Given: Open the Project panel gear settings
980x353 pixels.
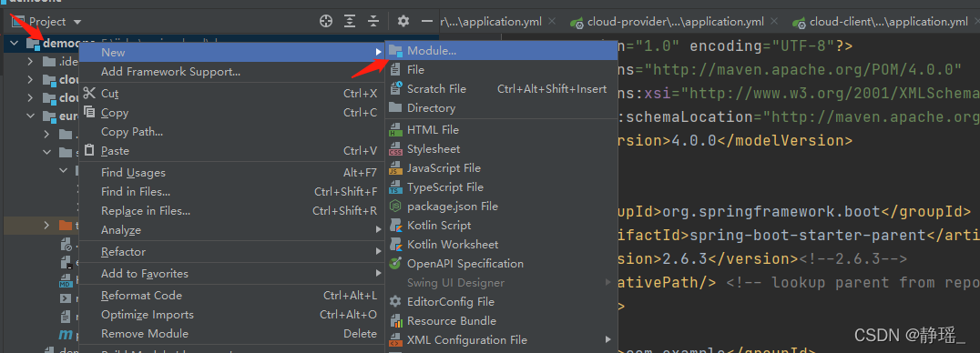Looking at the screenshot, I should [x=403, y=21].
